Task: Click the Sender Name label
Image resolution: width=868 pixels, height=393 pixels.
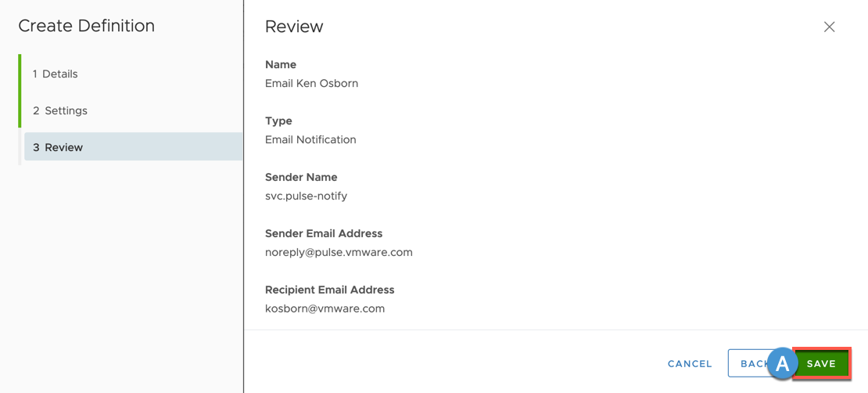Action: [301, 178]
